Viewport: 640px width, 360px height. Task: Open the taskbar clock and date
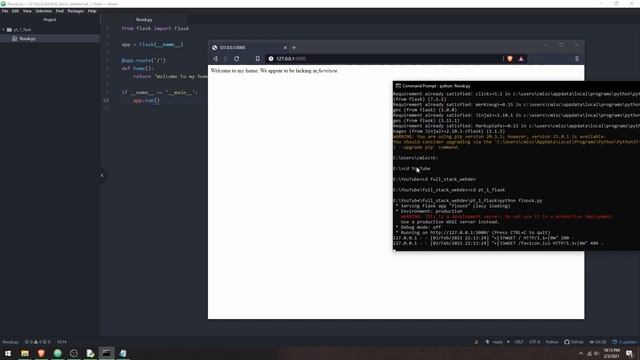point(611,353)
